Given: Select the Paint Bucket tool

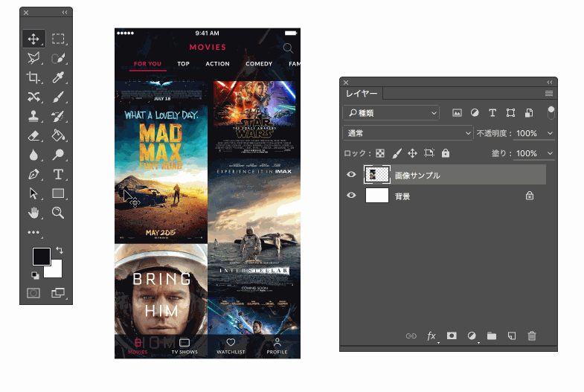Looking at the screenshot, I should point(58,135).
